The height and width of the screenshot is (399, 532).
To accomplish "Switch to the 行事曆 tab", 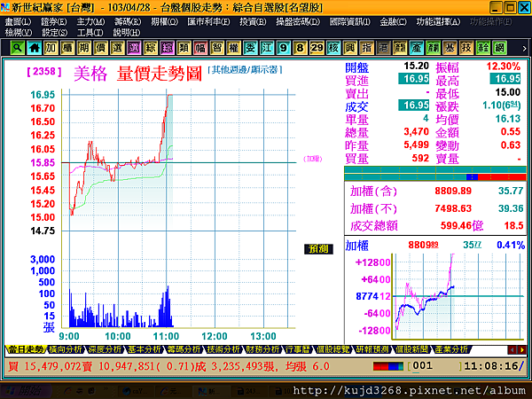I will coord(297,349).
